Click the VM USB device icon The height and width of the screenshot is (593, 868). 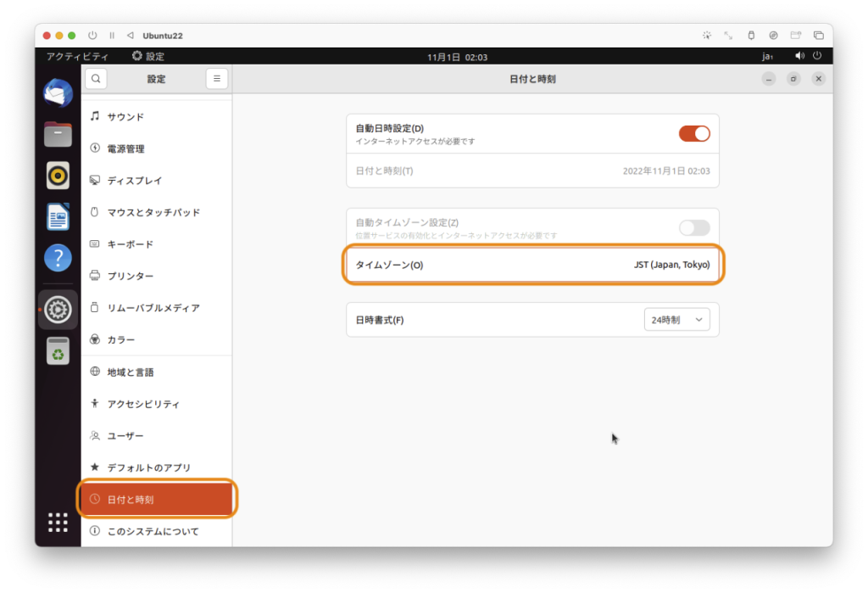tap(751, 36)
